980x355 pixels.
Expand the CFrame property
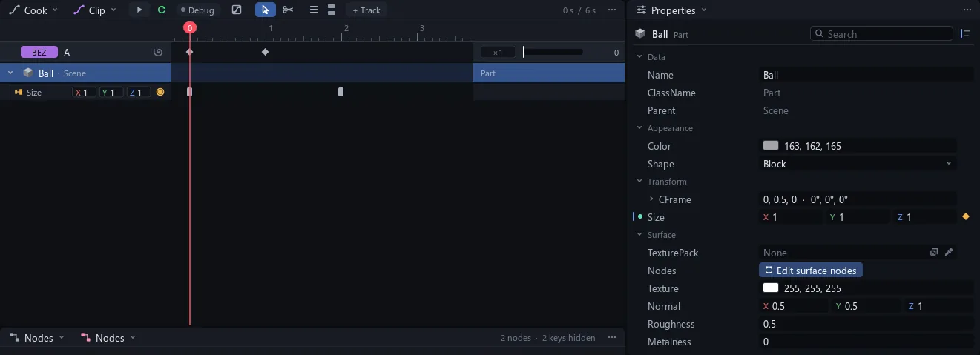point(651,199)
